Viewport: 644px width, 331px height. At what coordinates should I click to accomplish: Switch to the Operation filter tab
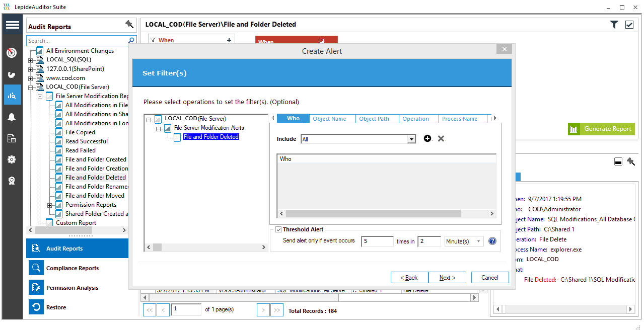coord(417,118)
